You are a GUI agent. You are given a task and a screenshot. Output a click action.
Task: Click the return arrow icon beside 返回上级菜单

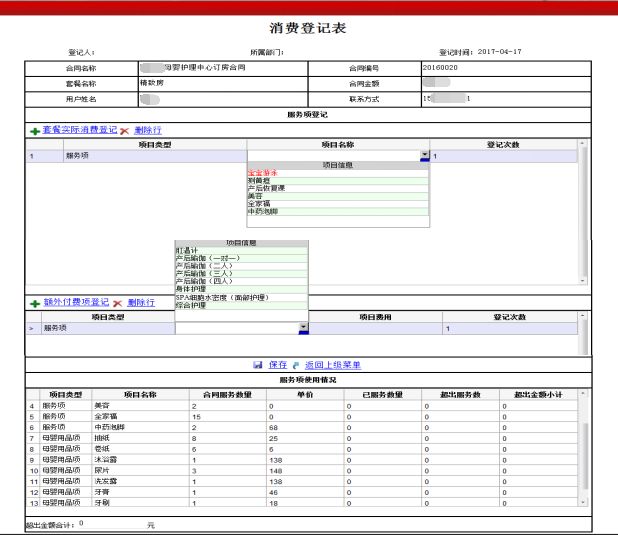[x=296, y=365]
